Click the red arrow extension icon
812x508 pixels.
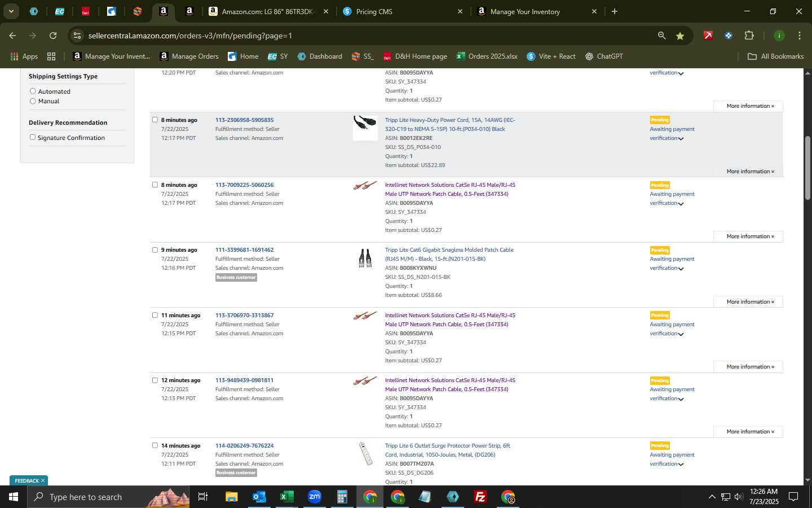(x=708, y=36)
